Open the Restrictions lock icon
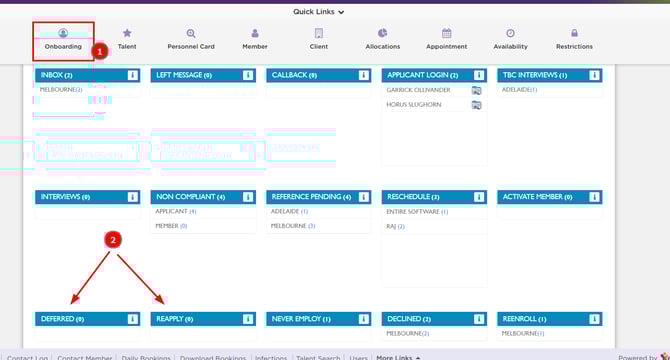The width and height of the screenshot is (670, 360). [x=574, y=33]
